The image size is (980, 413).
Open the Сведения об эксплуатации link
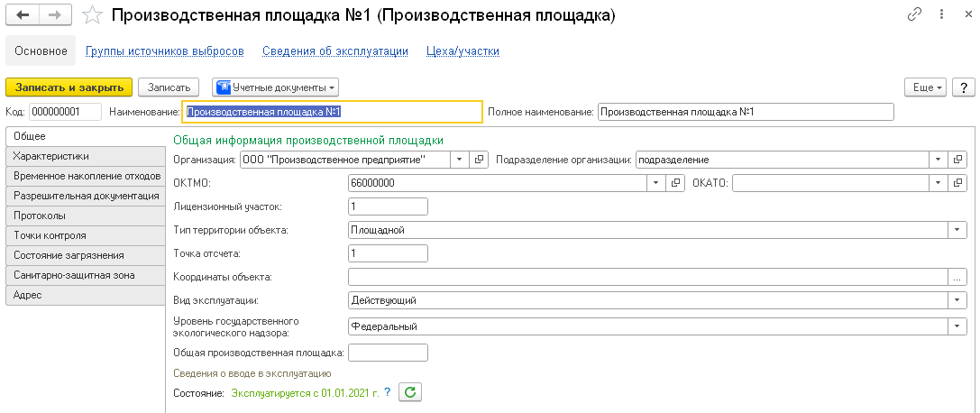[335, 51]
